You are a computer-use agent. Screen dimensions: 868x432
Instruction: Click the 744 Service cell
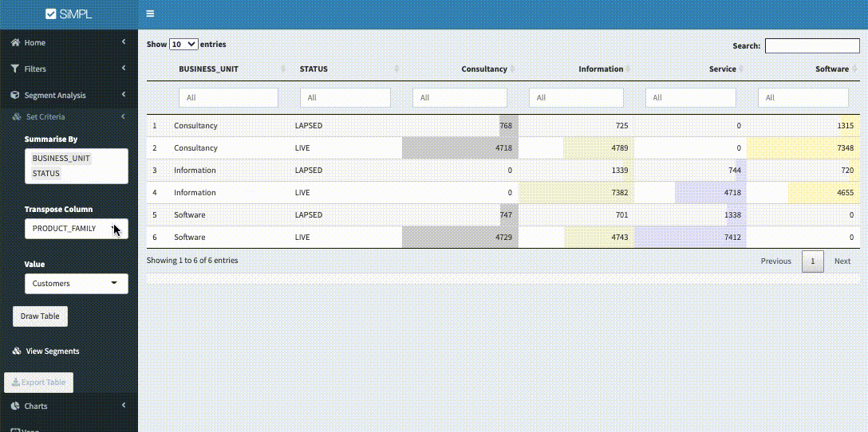690,171
